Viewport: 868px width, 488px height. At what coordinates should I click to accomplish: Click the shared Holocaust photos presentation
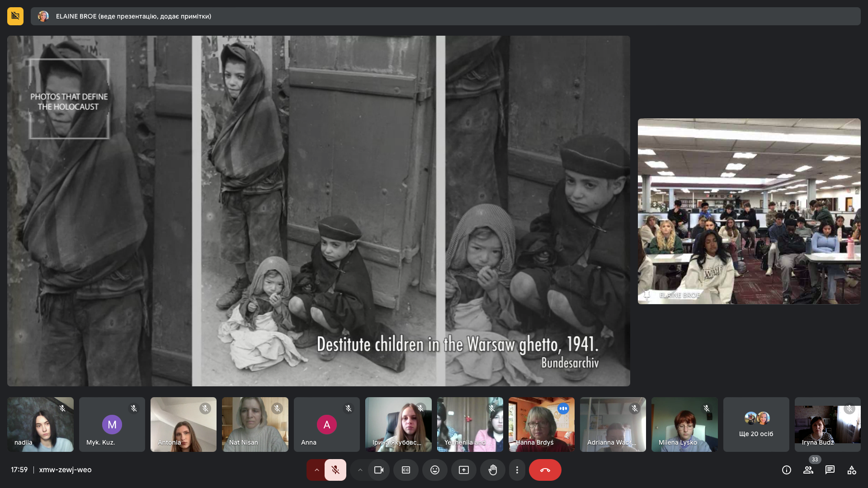point(319,211)
